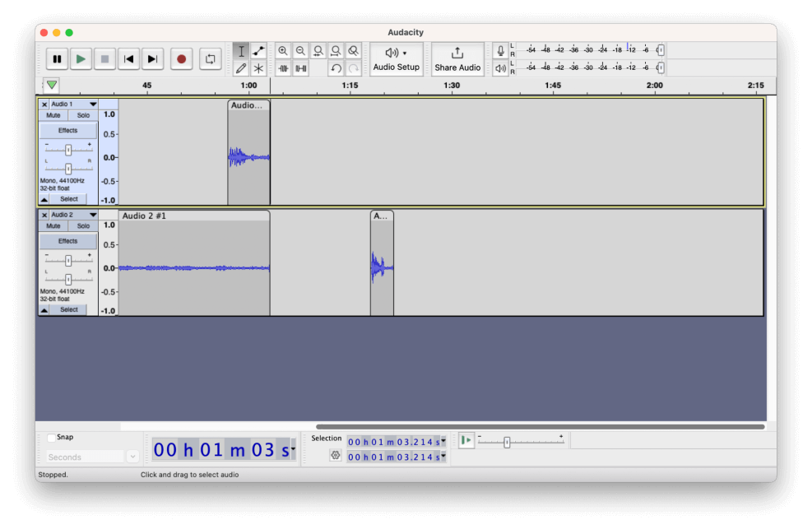Select the Envelope tool
Viewport: 812px width, 529px height.
[258, 51]
